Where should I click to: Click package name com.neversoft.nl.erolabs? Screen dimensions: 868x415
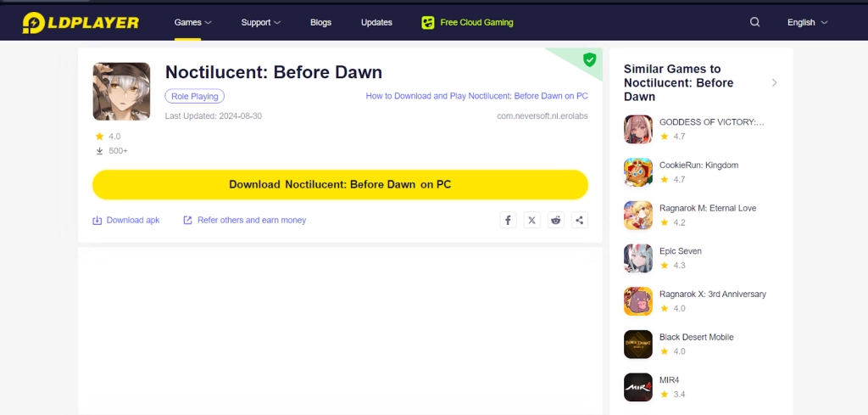(x=542, y=116)
